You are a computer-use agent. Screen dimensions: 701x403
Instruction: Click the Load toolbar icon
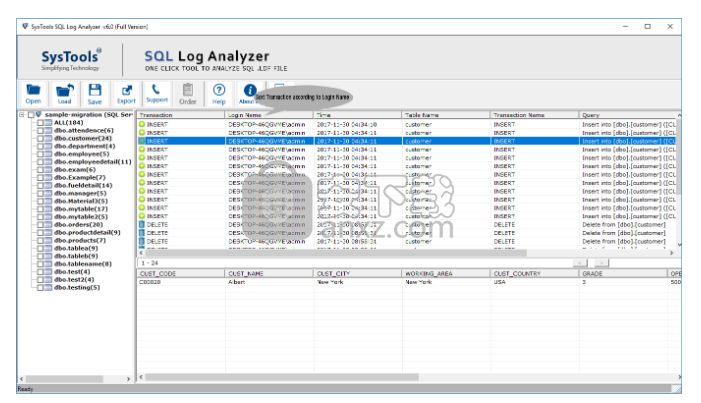tap(64, 94)
